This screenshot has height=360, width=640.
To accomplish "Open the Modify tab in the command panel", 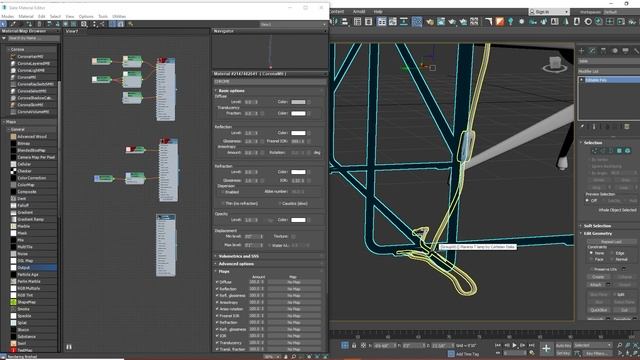I will click(x=592, y=51).
